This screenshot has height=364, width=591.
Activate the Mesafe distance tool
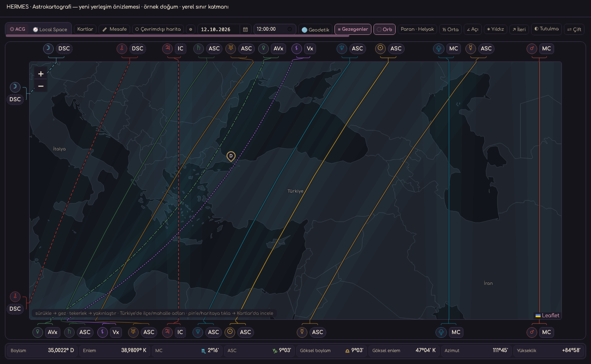coord(115,29)
